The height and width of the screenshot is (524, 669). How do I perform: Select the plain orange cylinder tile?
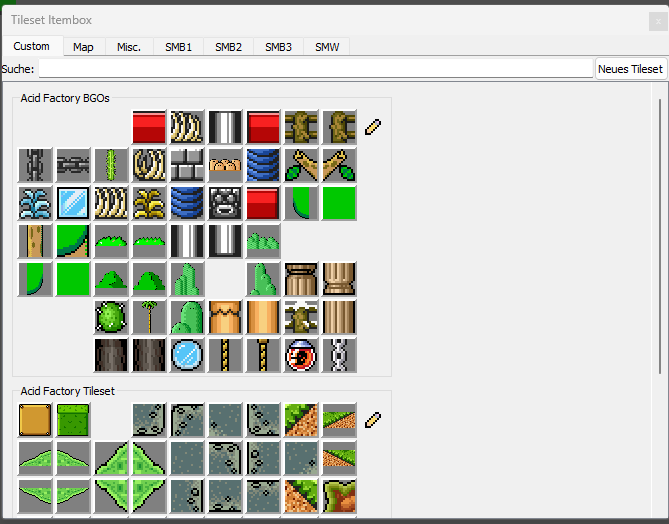263,317
